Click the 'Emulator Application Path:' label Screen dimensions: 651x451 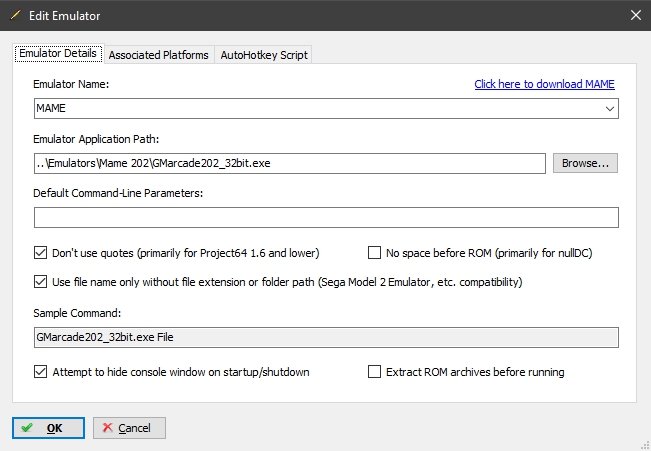96,139
